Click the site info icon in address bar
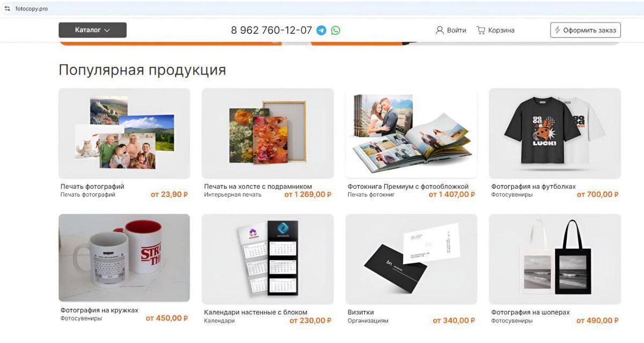This screenshot has height=343, width=644. [7, 9]
